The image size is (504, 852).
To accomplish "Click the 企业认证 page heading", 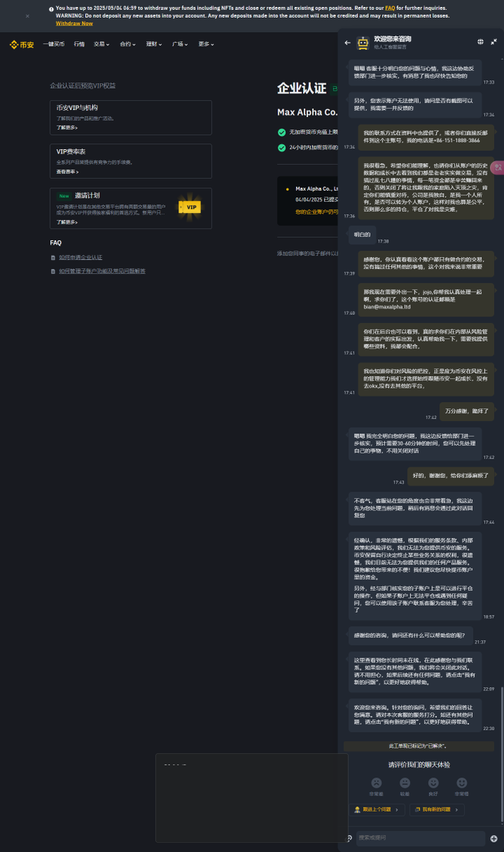I will [301, 88].
